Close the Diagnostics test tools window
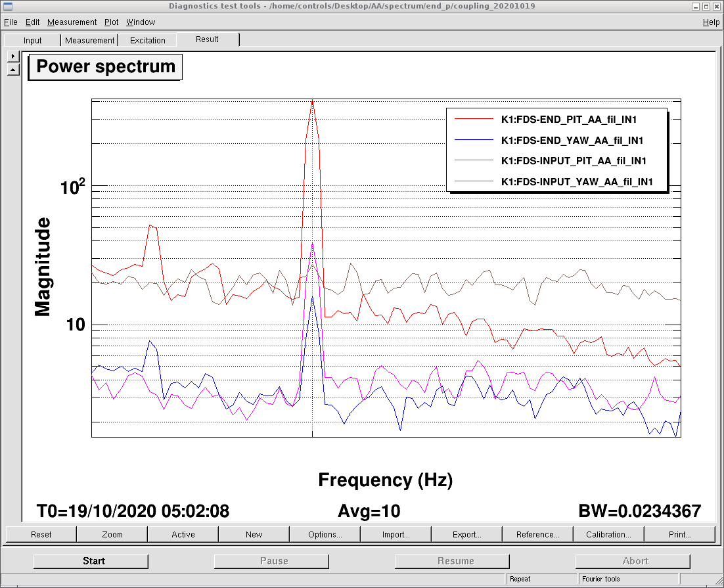The width and height of the screenshot is (724, 588). pos(717,6)
